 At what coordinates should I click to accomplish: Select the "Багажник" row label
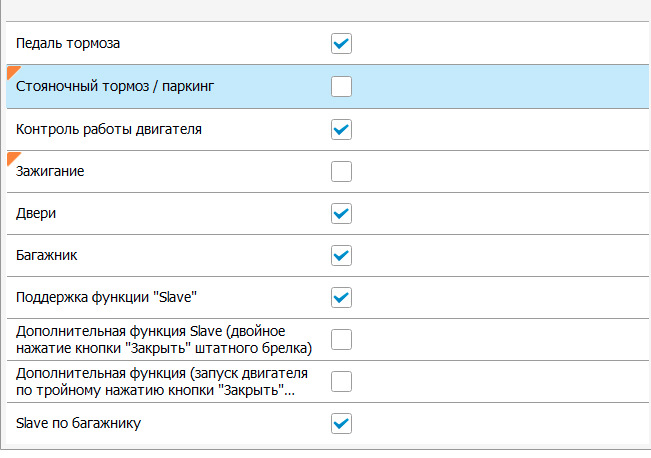point(48,255)
